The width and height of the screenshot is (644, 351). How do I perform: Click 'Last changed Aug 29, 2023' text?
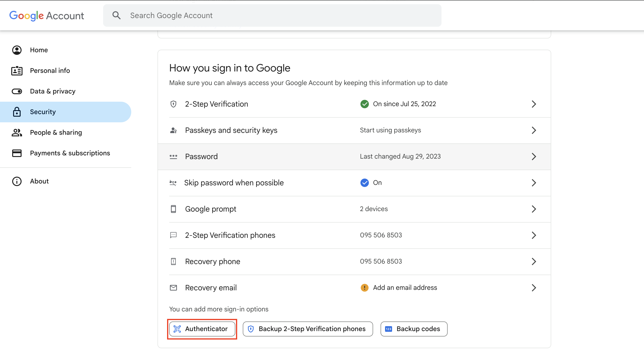(x=400, y=157)
